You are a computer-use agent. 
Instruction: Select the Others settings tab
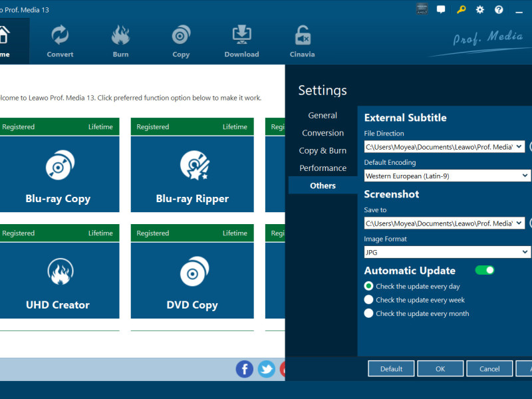[323, 186]
